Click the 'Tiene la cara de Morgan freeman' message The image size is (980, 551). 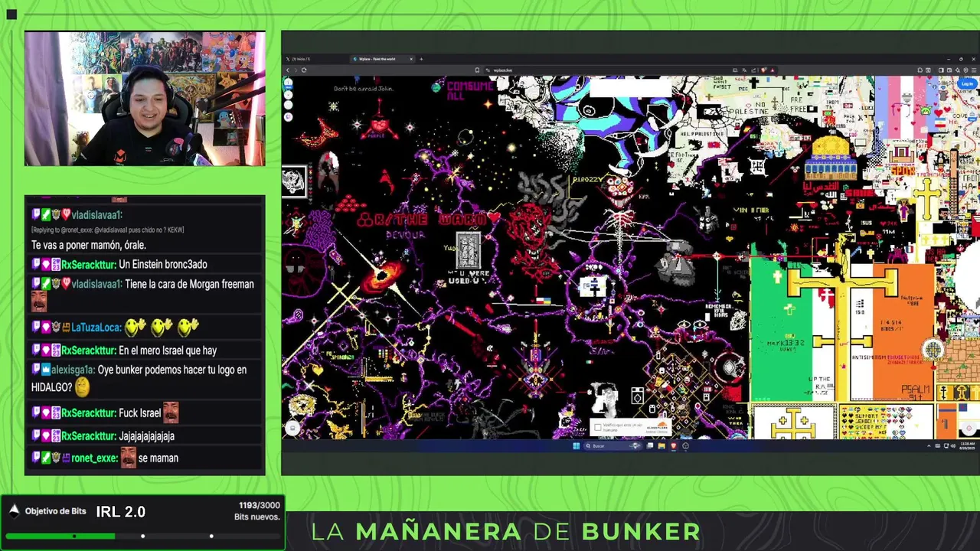click(x=189, y=284)
